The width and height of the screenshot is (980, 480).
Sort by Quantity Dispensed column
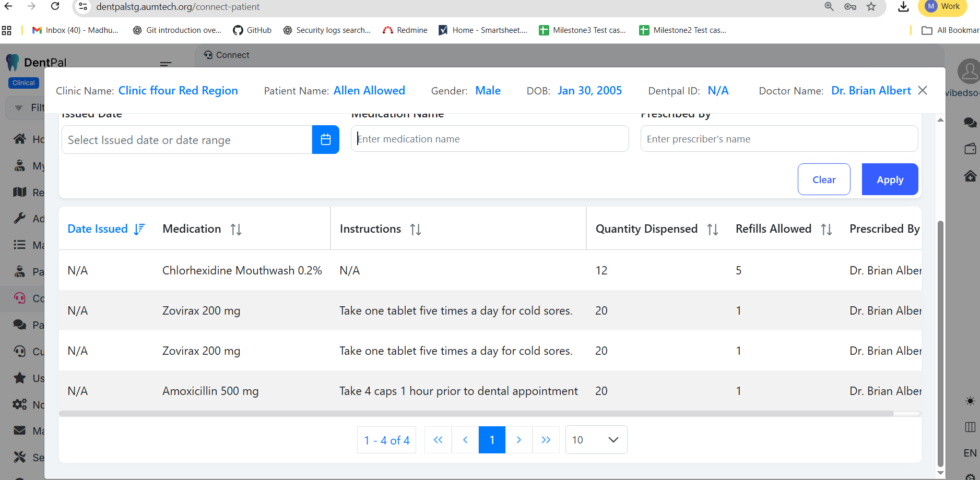pos(713,230)
